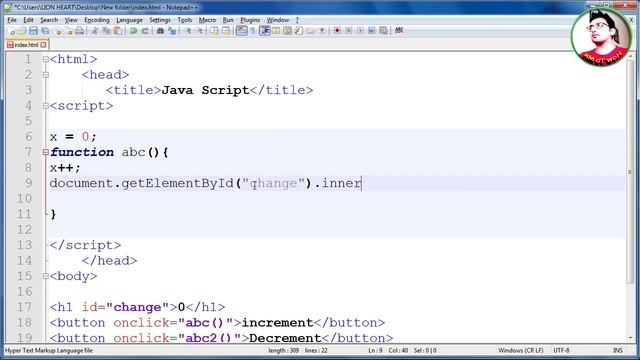Image resolution: width=640 pixels, height=360 pixels.
Task: Collapse the html fold marker on line 1
Action: click(46, 60)
